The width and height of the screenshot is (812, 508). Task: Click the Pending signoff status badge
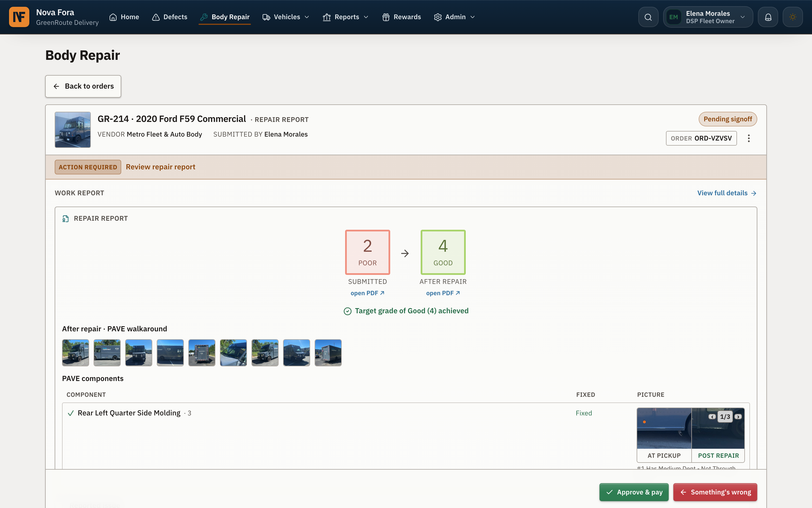point(728,119)
